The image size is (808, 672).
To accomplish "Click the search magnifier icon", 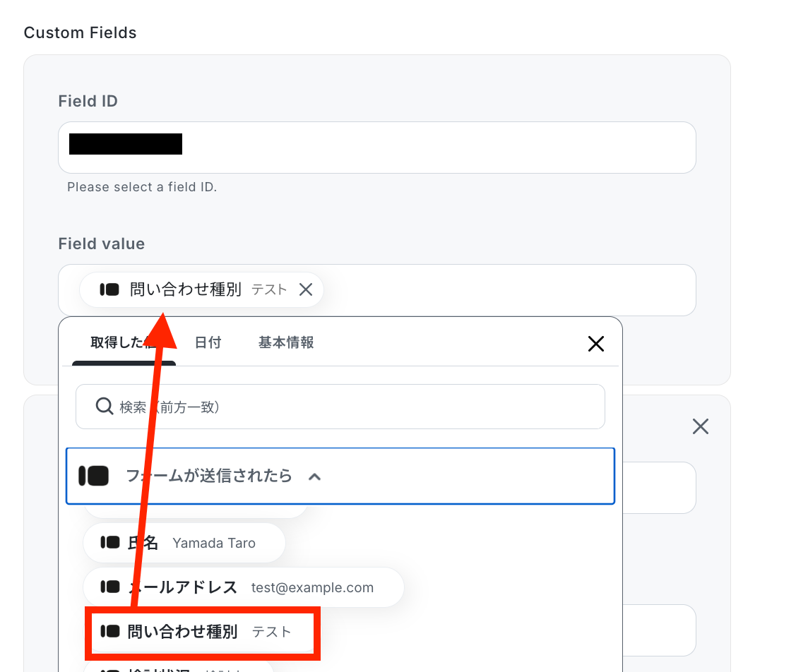I will coord(105,407).
